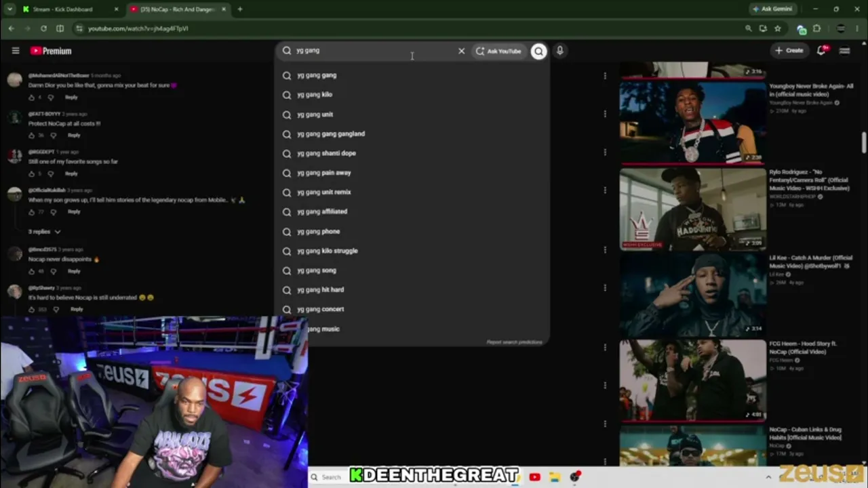868x488 pixels.
Task: Like the "When my son grows up" comment
Action: pos(31,212)
